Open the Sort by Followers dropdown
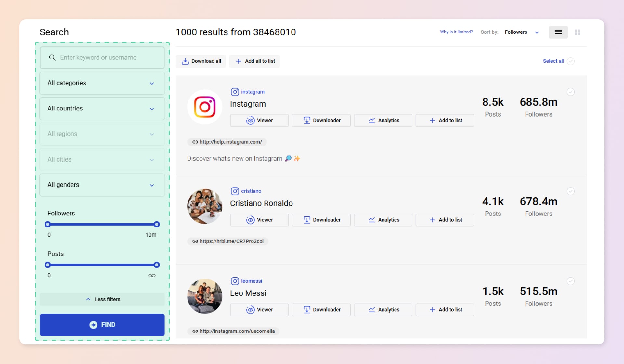 click(x=522, y=32)
